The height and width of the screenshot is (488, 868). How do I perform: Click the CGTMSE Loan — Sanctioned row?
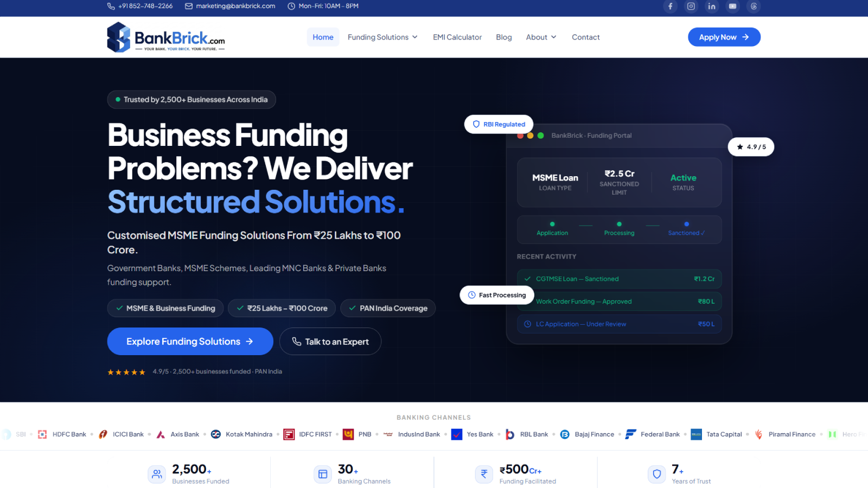[619, 279]
